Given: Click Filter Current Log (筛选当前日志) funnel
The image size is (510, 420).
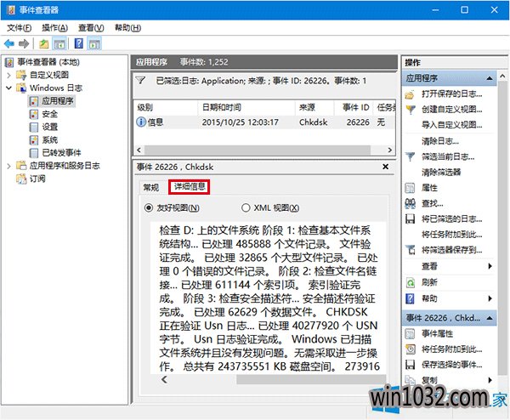Looking at the screenshot, I should (452, 156).
